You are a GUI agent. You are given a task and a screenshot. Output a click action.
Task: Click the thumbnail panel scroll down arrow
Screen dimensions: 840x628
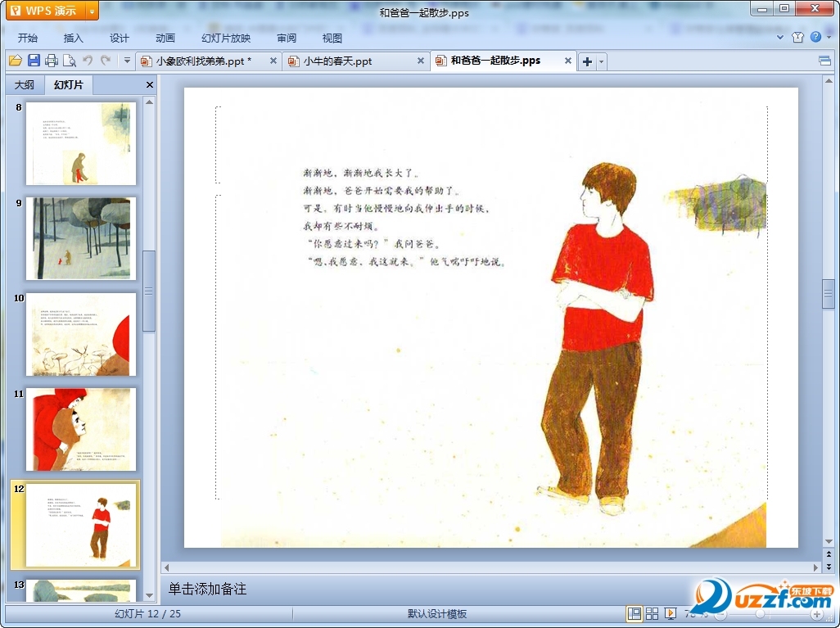150,595
